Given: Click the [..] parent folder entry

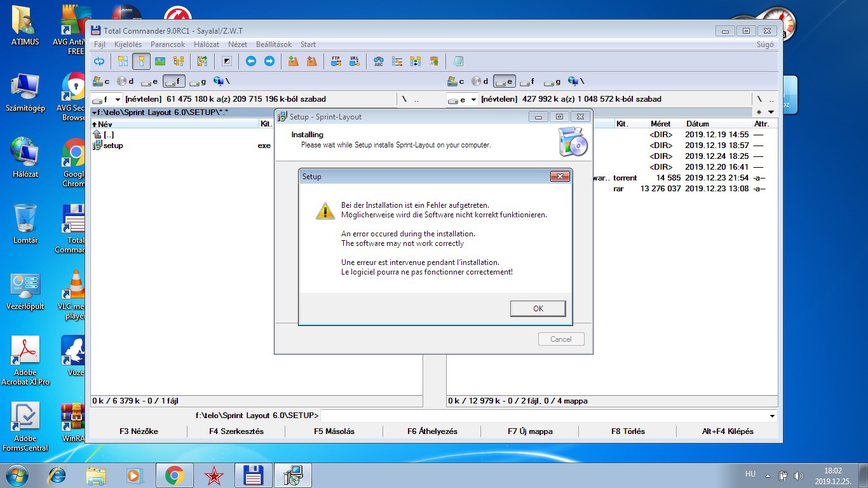Looking at the screenshot, I should tap(104, 135).
